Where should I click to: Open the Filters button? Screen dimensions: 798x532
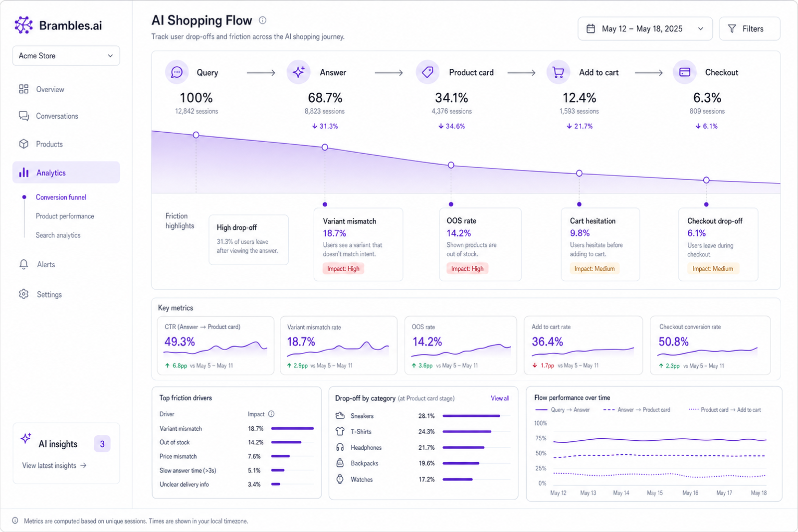pyautogui.click(x=749, y=29)
